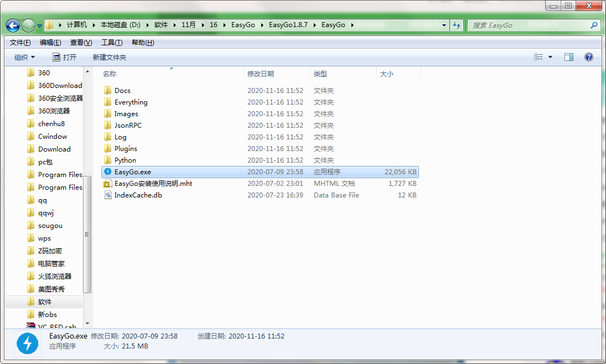
Task: Click the navigation pane scroll up arrow
Action: click(x=87, y=71)
